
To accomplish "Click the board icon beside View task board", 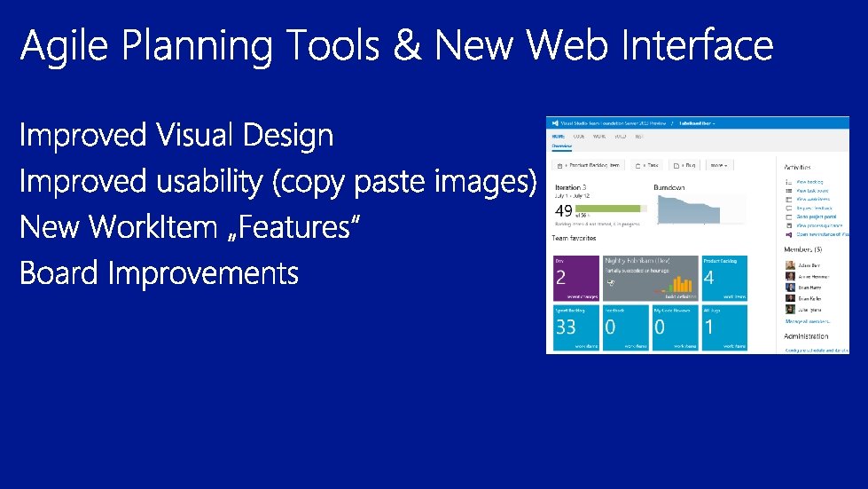I will 789,191.
